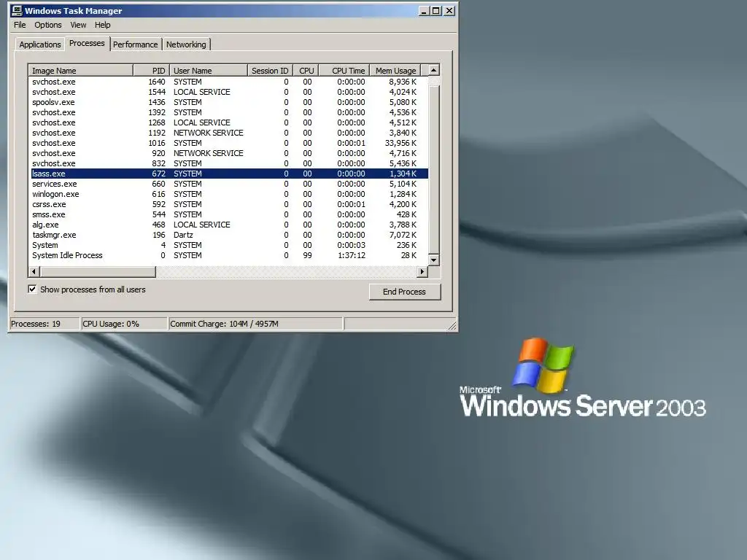Screen dimensions: 747x560
Task: Select the taskmgr.exe process row
Action: point(228,235)
